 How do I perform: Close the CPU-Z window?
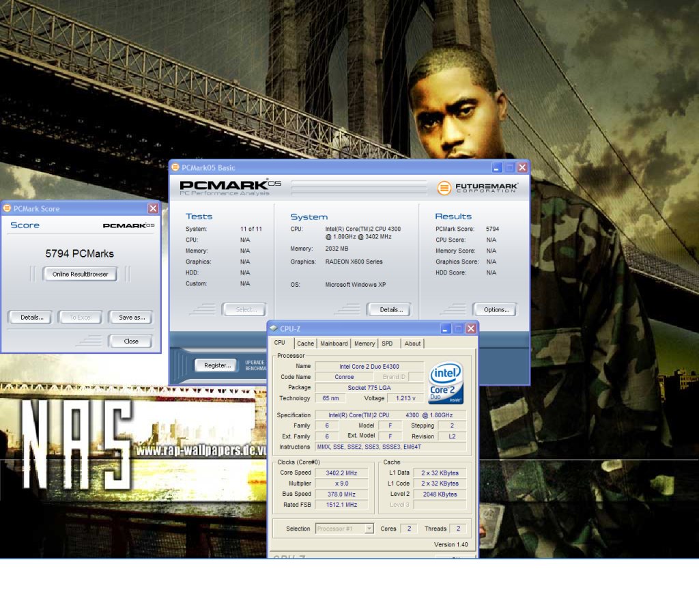[x=471, y=328]
